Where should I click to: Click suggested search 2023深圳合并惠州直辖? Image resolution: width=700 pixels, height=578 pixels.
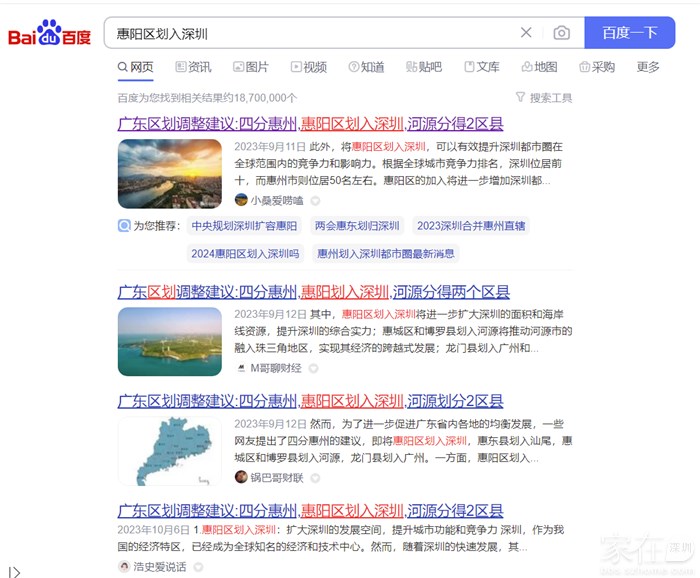coord(470,226)
